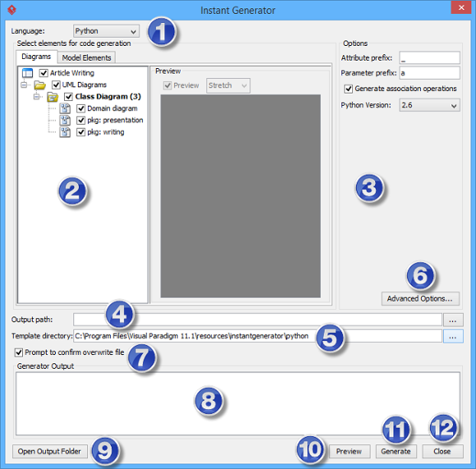Switch to the Model Elements tab
476x469 pixels.
[86, 57]
